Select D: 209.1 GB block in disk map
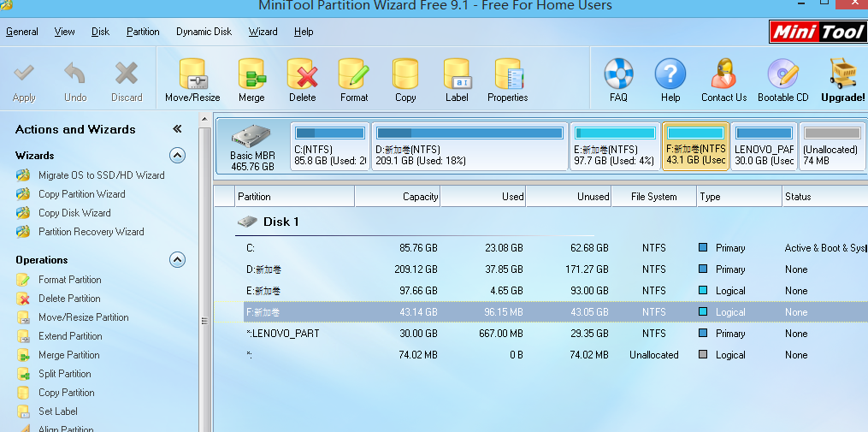The width and height of the screenshot is (868, 432). [470, 146]
